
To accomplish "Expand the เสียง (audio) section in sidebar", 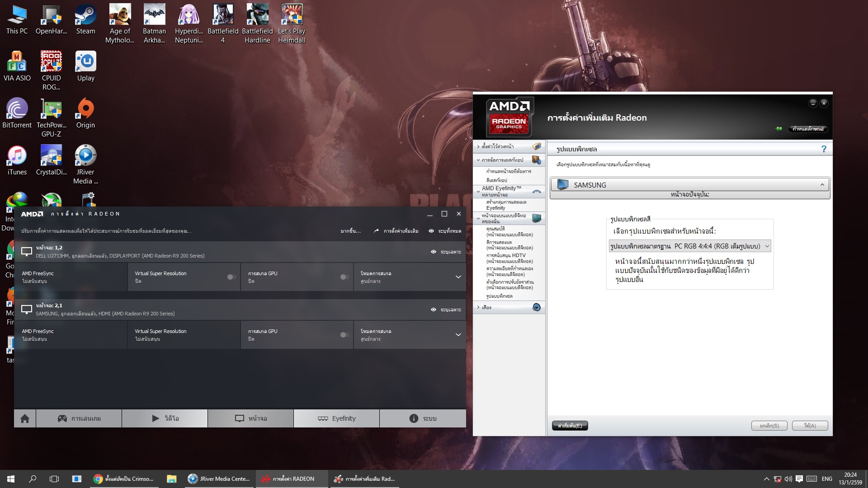I will [x=486, y=307].
